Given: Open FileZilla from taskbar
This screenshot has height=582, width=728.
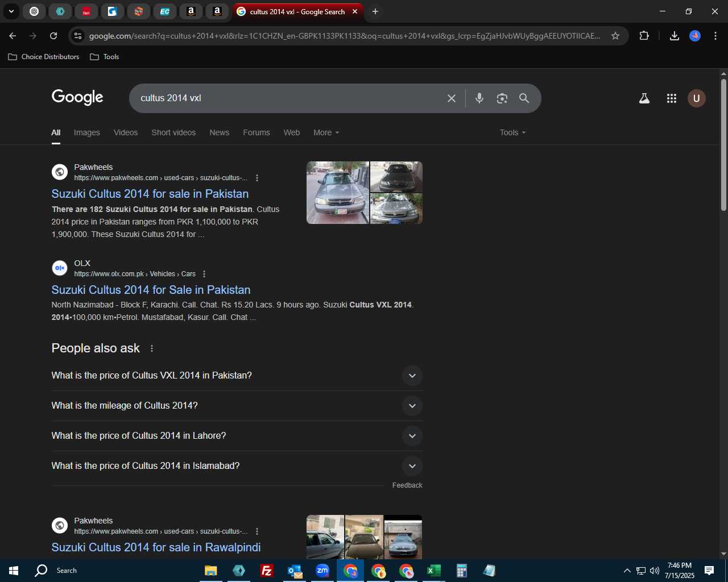Looking at the screenshot, I should [x=266, y=571].
